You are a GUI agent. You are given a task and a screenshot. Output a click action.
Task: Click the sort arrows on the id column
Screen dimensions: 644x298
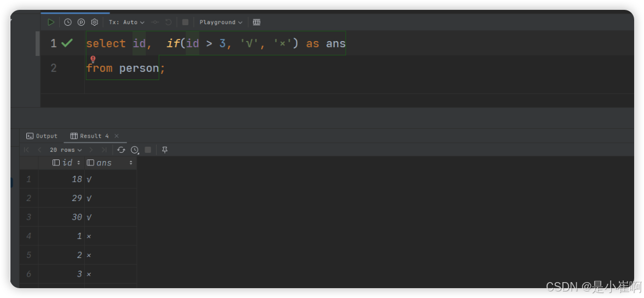78,163
